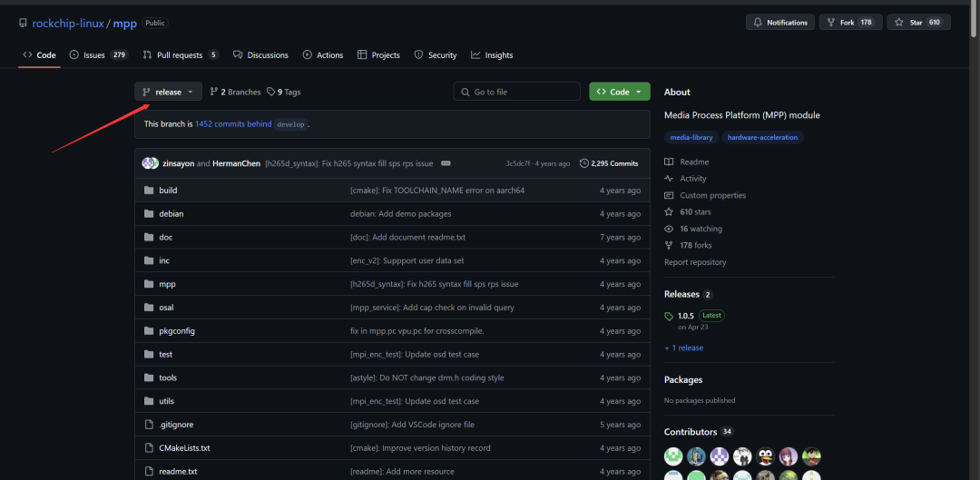Screen dimensions: 980x480
Task: Click the rockchip-linux owner link
Action: 68,23
